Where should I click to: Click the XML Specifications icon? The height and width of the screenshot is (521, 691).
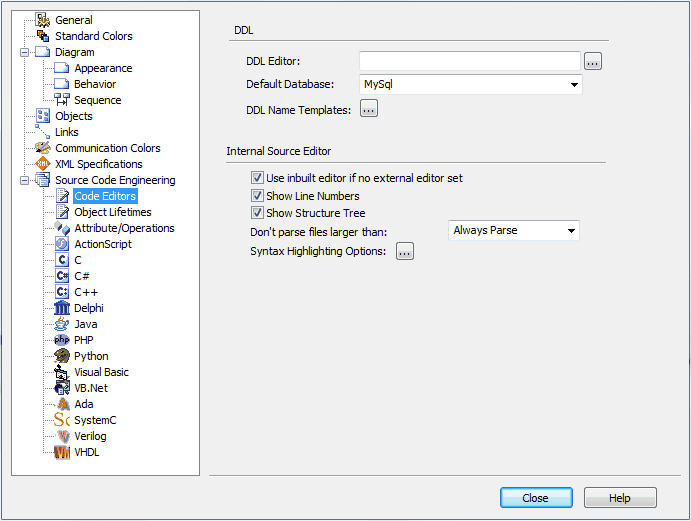click(x=43, y=164)
